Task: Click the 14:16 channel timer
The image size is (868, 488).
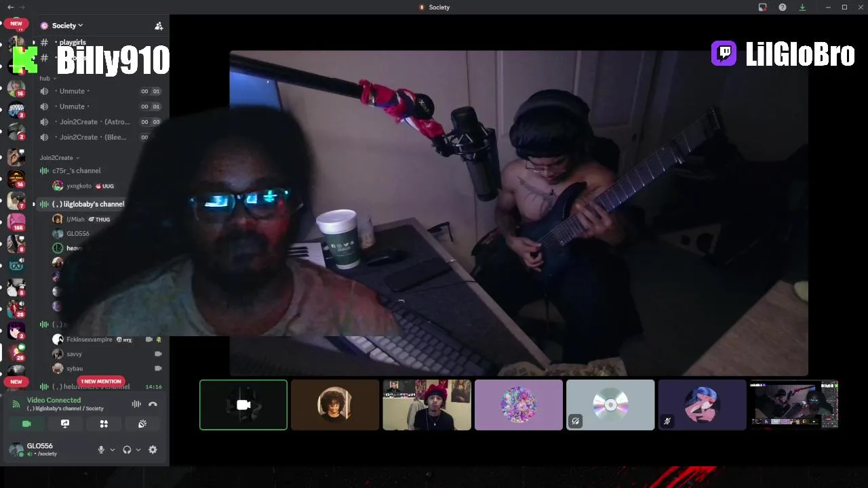Action: (x=153, y=387)
